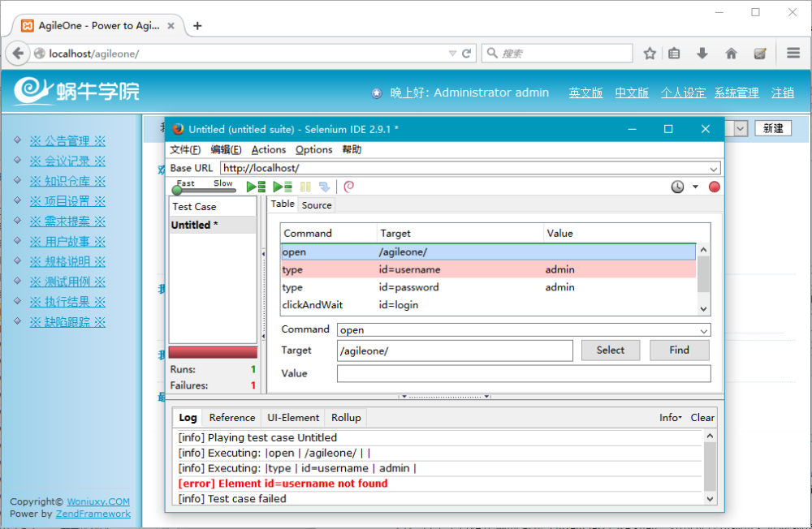Open 缺陷跟踪 in sidebar

tap(67, 322)
